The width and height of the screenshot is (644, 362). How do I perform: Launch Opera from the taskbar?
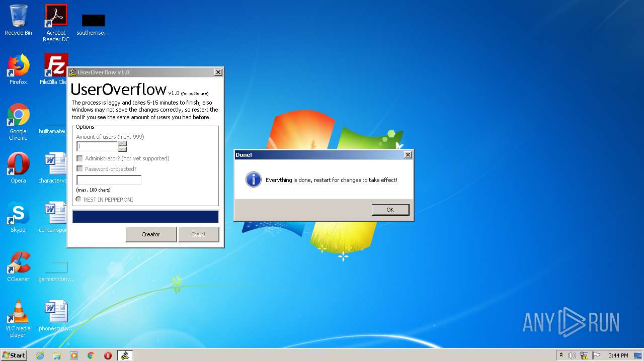pos(108,355)
